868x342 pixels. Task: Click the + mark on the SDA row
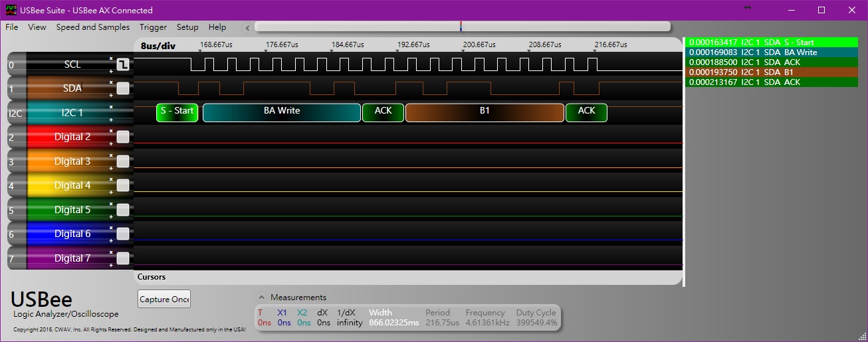[x=111, y=95]
